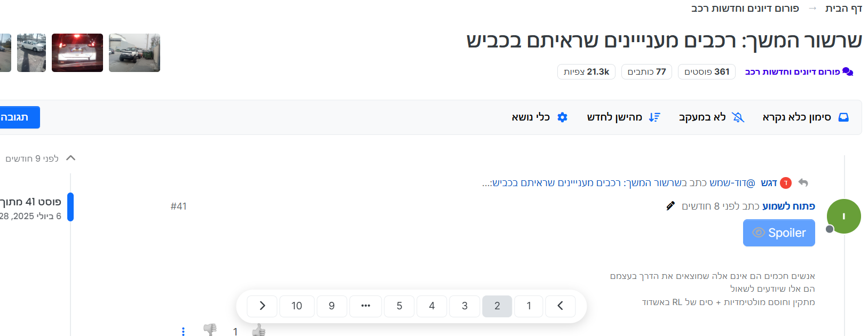The height and width of the screenshot is (336, 868).
Task: Go to page 3 in pagination
Action: (464, 306)
